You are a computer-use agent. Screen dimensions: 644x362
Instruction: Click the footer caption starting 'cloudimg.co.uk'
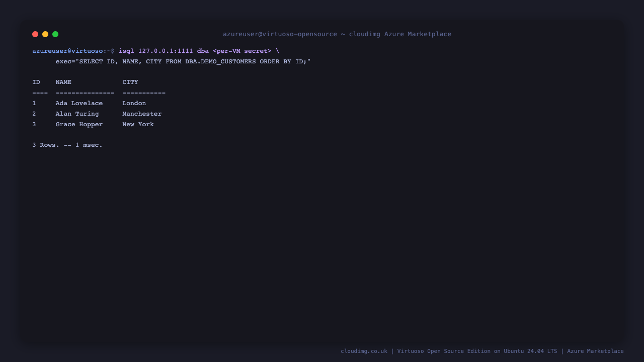tap(482, 351)
